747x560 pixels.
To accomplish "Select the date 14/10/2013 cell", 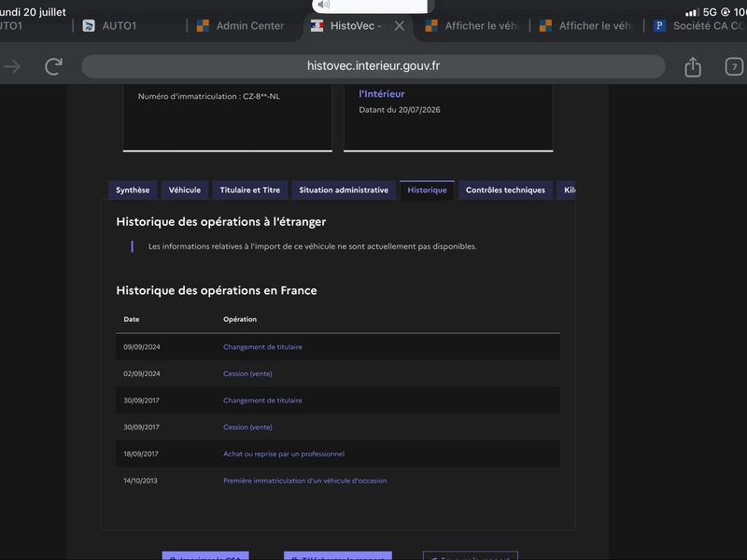I will (140, 481).
